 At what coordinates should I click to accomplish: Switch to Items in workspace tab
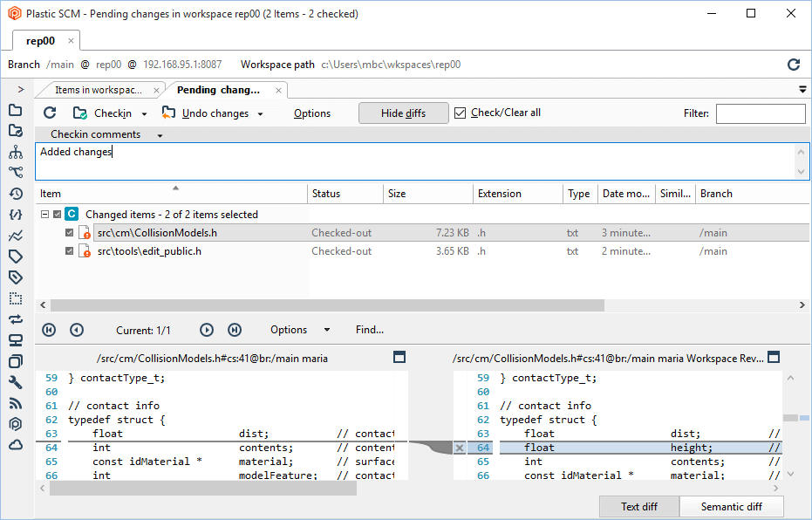[x=99, y=90]
